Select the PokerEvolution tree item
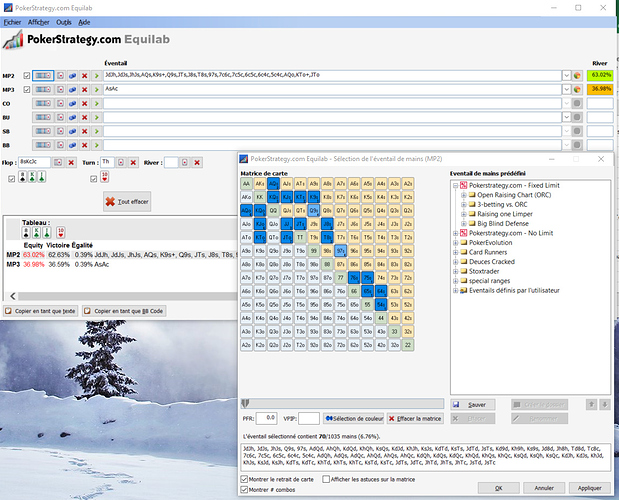The height and width of the screenshot is (500, 619). click(490, 243)
